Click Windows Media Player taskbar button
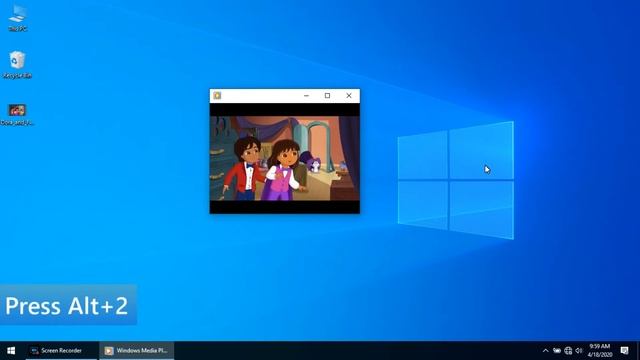Image resolution: width=640 pixels, height=360 pixels. pyautogui.click(x=137, y=351)
